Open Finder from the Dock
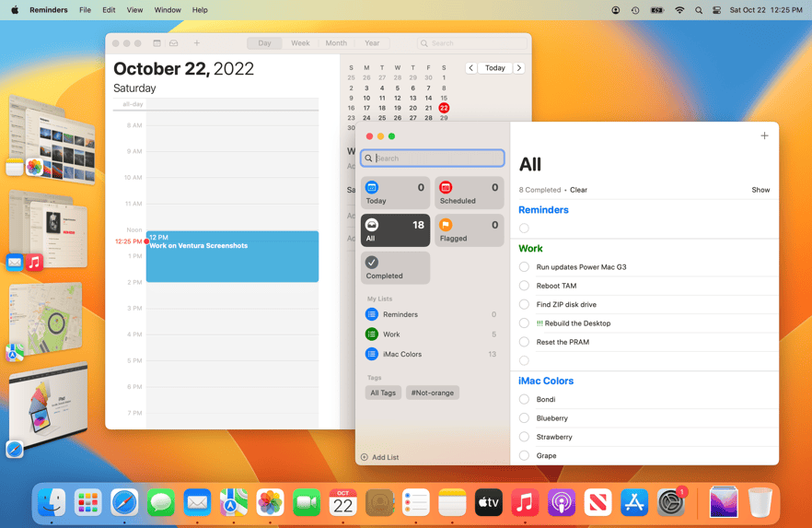812x528 pixels. [x=52, y=502]
